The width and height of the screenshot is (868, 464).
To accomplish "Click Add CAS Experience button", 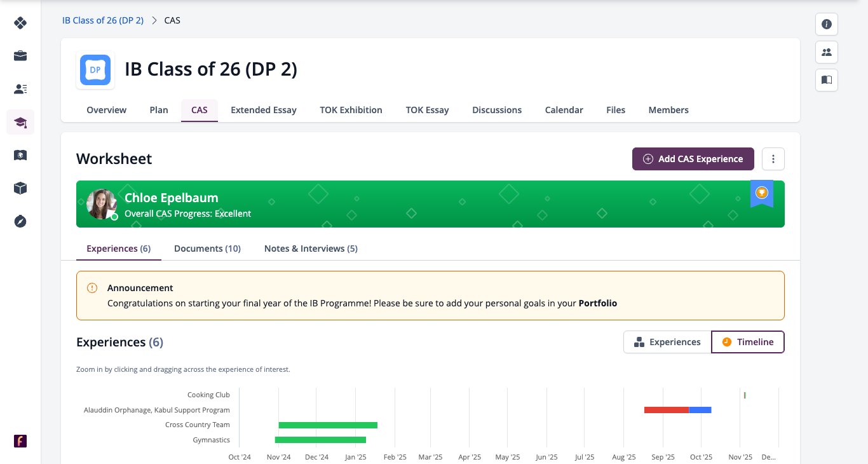I will (693, 159).
